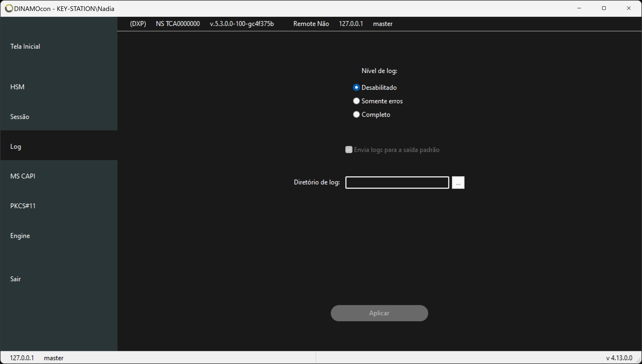Click firmware version v.5.3.0.0-100-gc4f375b
The image size is (642, 364).
242,24
